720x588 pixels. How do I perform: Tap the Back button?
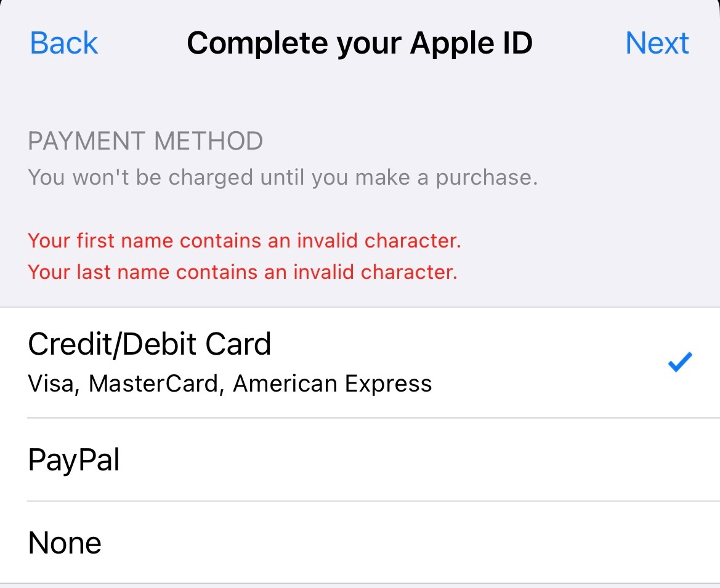pos(64,43)
